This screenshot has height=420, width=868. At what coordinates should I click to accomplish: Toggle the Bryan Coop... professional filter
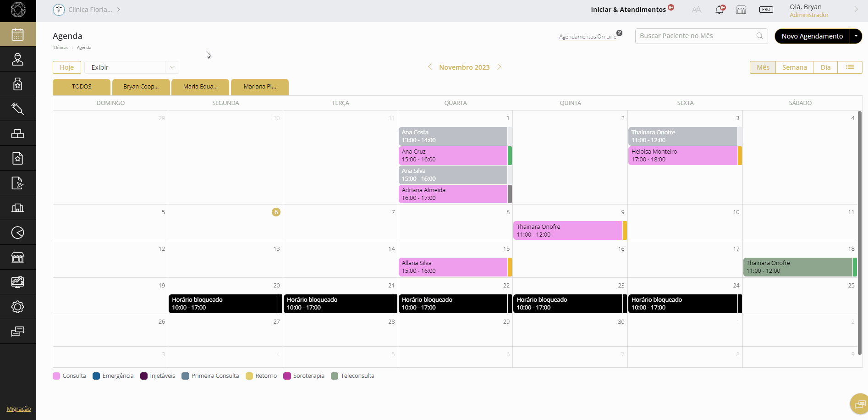point(141,87)
